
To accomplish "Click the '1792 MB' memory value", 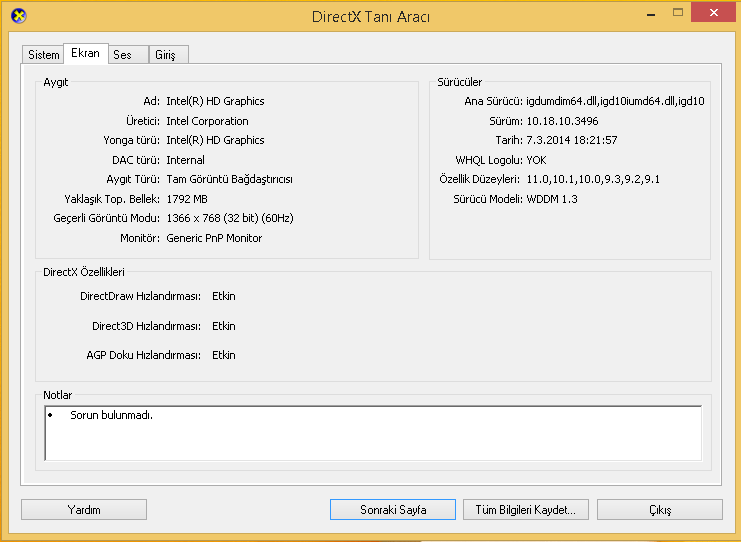I will pyautogui.click(x=187, y=199).
